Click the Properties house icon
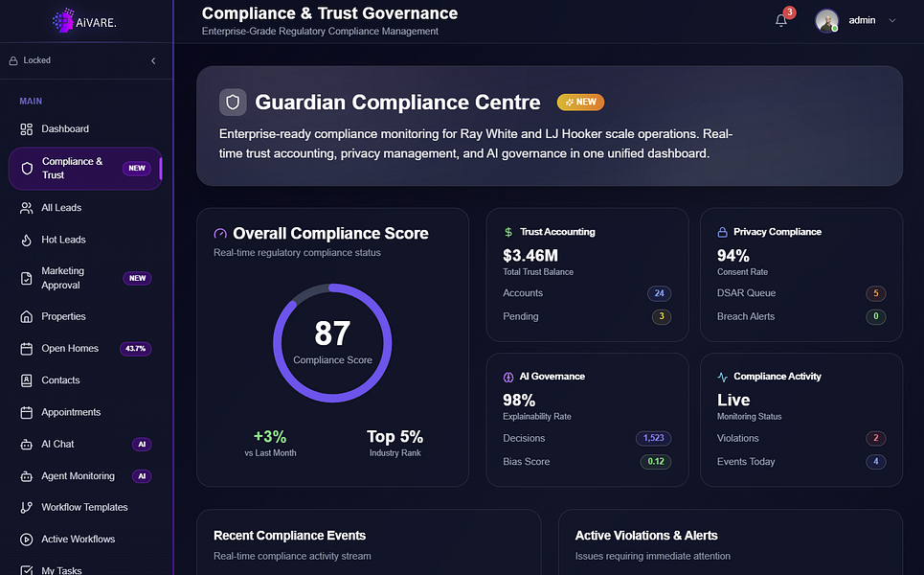Image resolution: width=924 pixels, height=575 pixels. point(27,316)
